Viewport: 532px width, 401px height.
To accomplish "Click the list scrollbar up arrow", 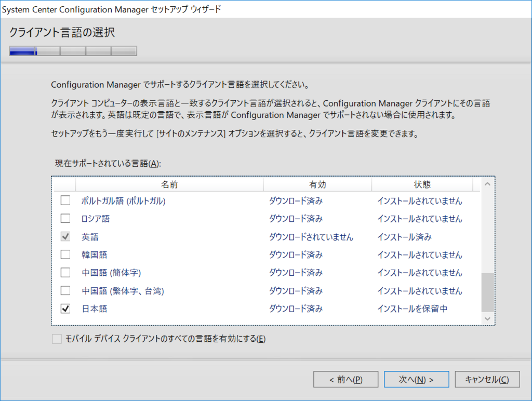I will [x=487, y=184].
